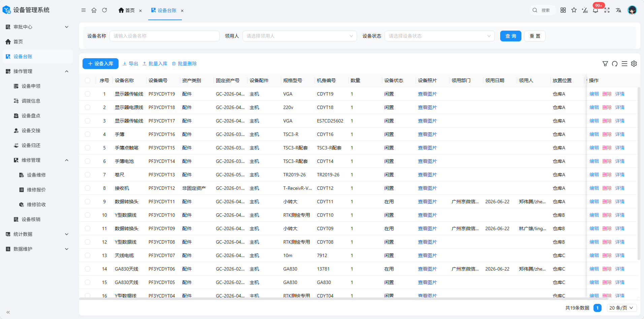
Task: Toggle the select-all header checkbox
Action: coord(88,80)
